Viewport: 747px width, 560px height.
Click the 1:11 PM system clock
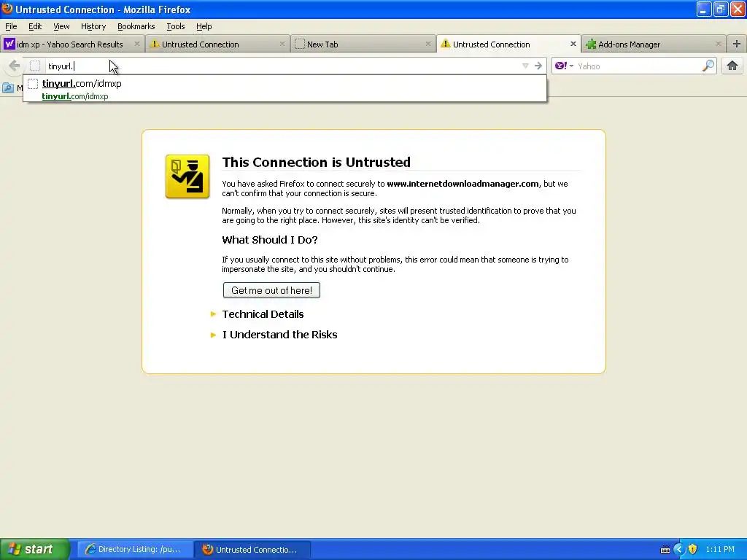pos(720,549)
